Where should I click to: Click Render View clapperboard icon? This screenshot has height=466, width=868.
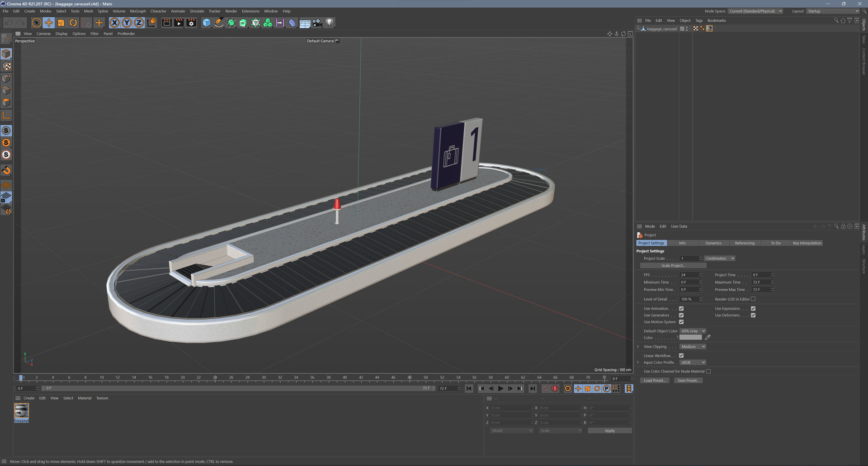tap(167, 23)
